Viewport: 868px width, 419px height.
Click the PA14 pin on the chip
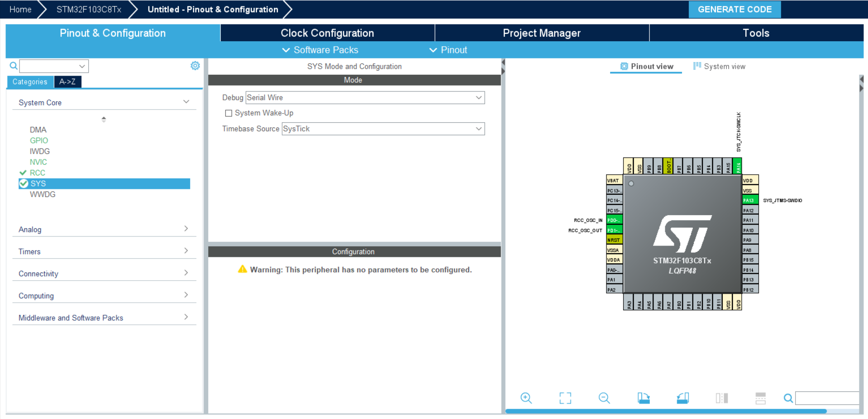(x=738, y=166)
